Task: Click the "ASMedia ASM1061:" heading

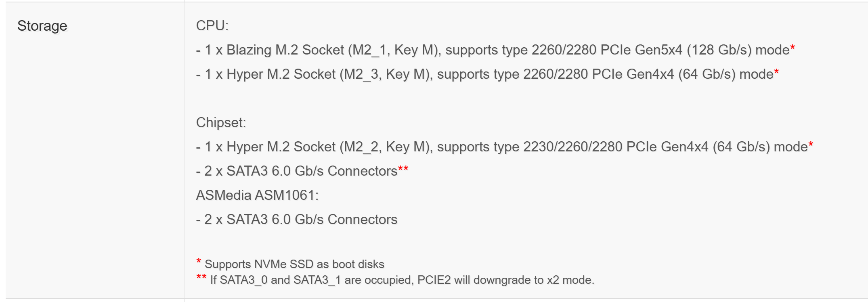Action: pos(257,195)
